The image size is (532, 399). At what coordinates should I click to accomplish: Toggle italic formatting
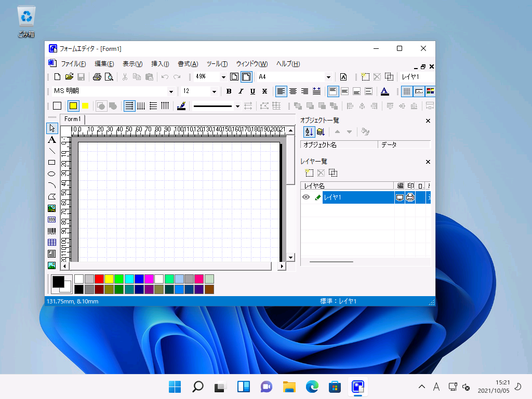pos(241,91)
